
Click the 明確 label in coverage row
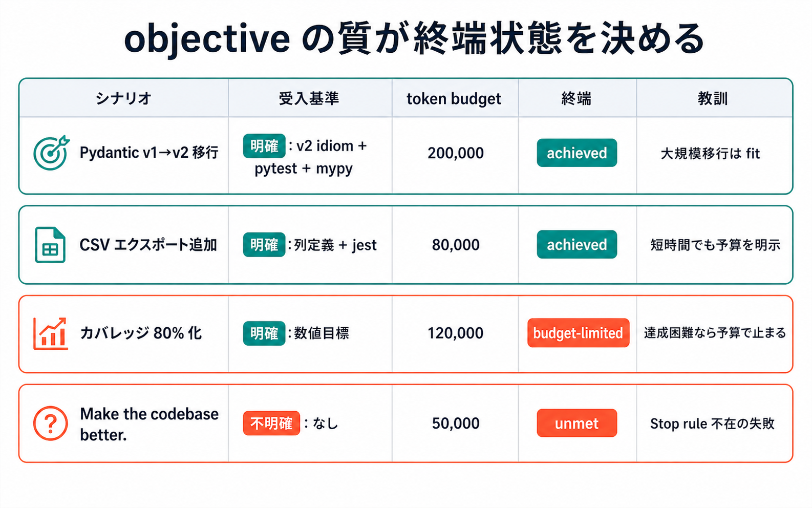(x=264, y=333)
